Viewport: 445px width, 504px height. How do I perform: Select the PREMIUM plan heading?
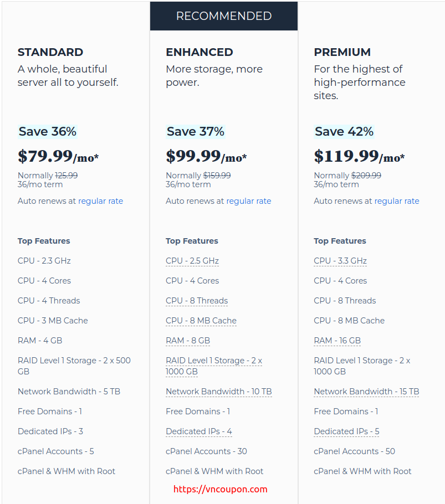point(342,52)
